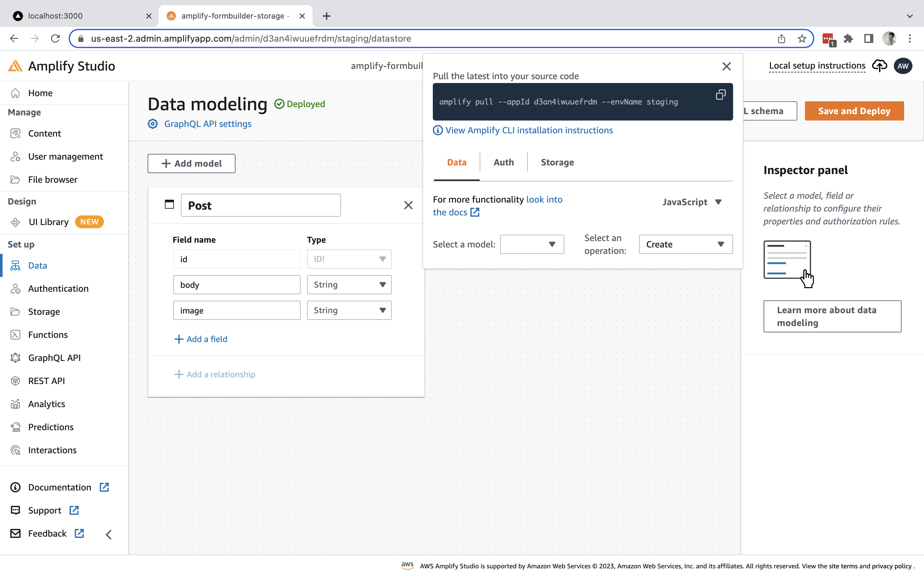Click Save and Deploy
Image resolution: width=924 pixels, height=577 pixels.
[854, 111]
